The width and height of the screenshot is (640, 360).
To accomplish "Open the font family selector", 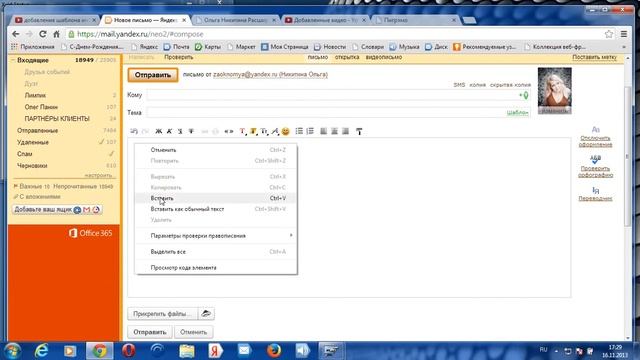I will pyautogui.click(x=275, y=131).
